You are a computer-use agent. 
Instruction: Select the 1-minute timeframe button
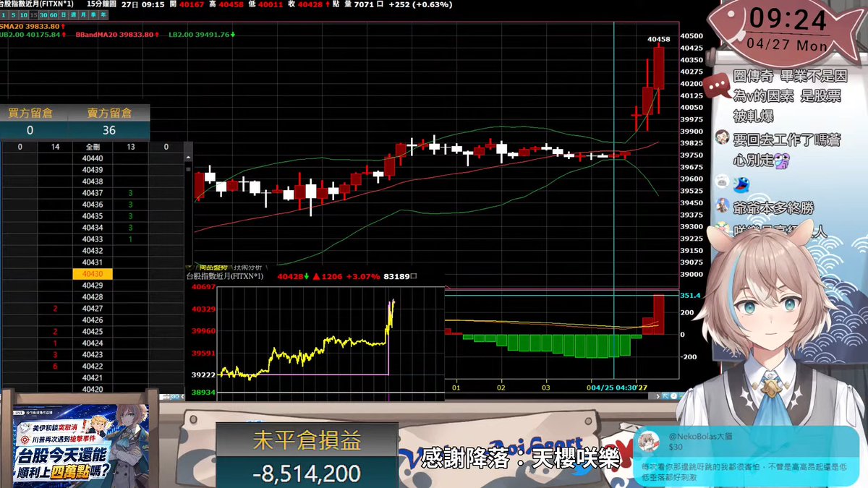pos(4,15)
